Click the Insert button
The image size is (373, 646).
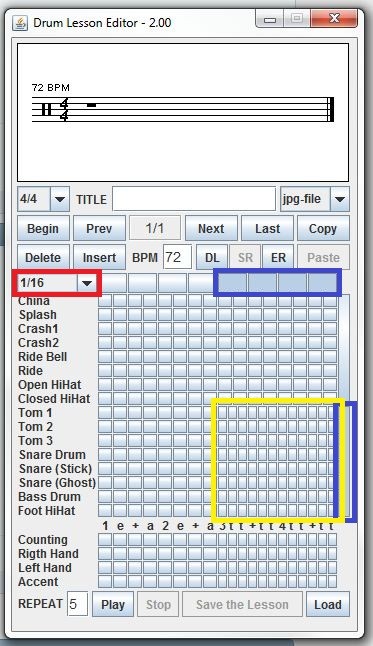99,257
